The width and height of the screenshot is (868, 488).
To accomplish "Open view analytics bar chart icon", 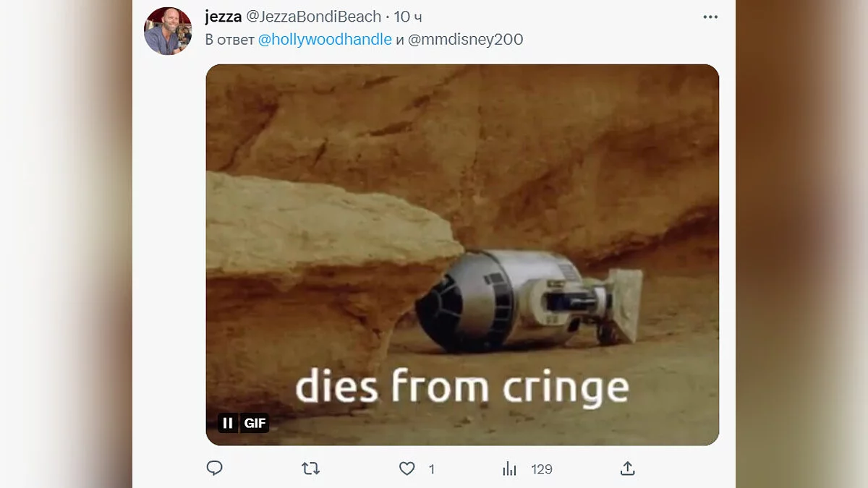I will pyautogui.click(x=509, y=468).
